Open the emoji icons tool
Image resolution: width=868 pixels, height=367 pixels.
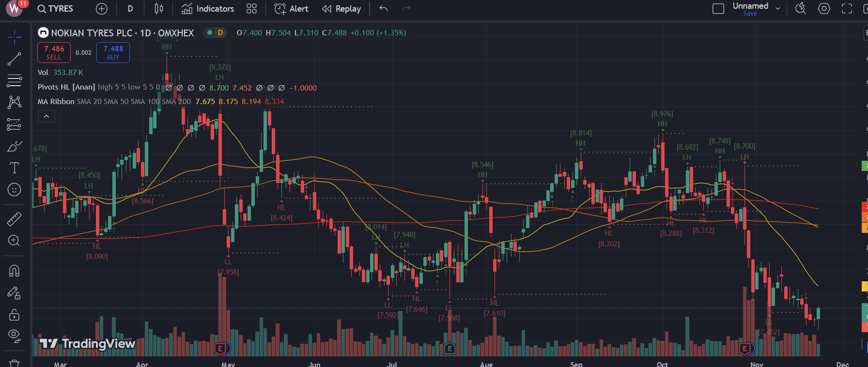point(14,190)
